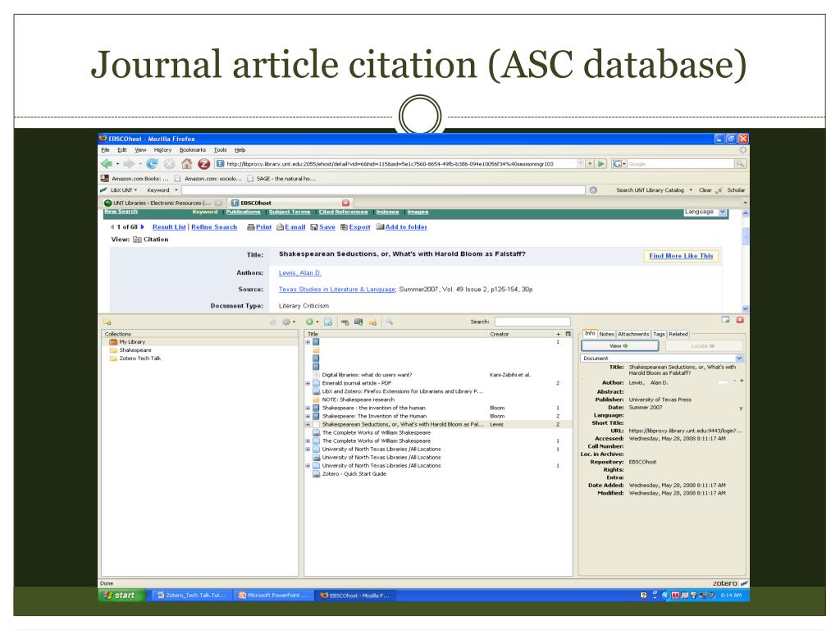Click the Stop loading icon
The image size is (840, 630).
point(169,163)
